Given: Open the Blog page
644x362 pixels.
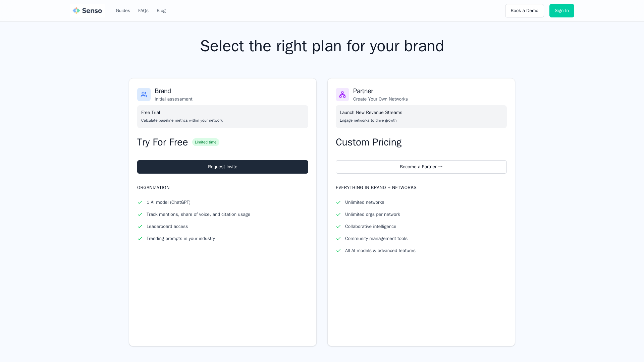Looking at the screenshot, I should point(161,10).
